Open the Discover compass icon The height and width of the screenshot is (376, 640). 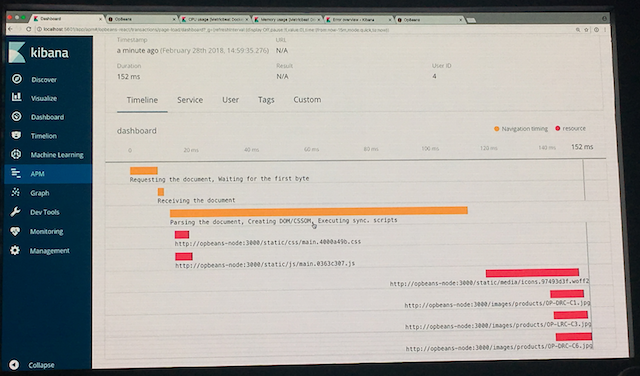tap(17, 79)
